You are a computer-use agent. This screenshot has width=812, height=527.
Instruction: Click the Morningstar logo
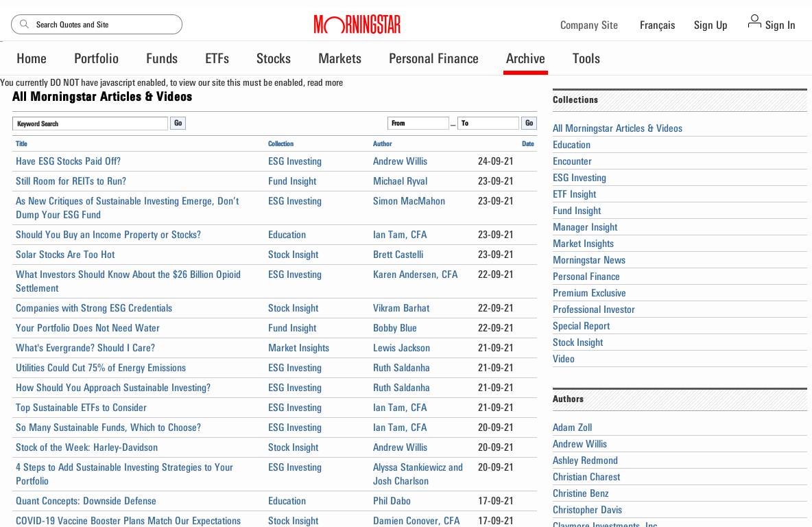[357, 25]
